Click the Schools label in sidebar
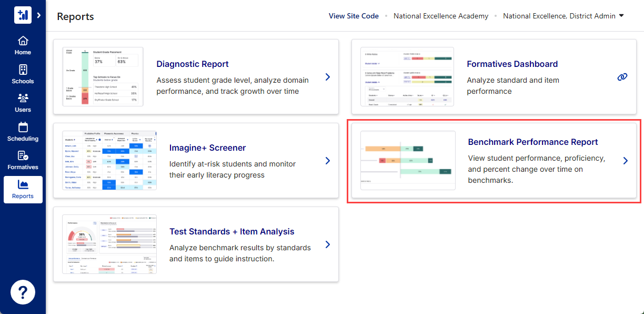This screenshot has height=314, width=644. click(23, 81)
